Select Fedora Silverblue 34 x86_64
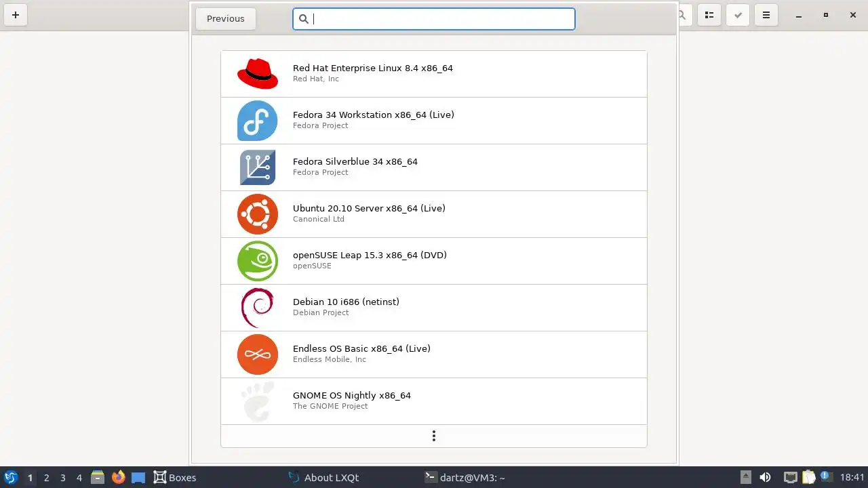Viewport: 868px width, 488px height. [x=434, y=167]
